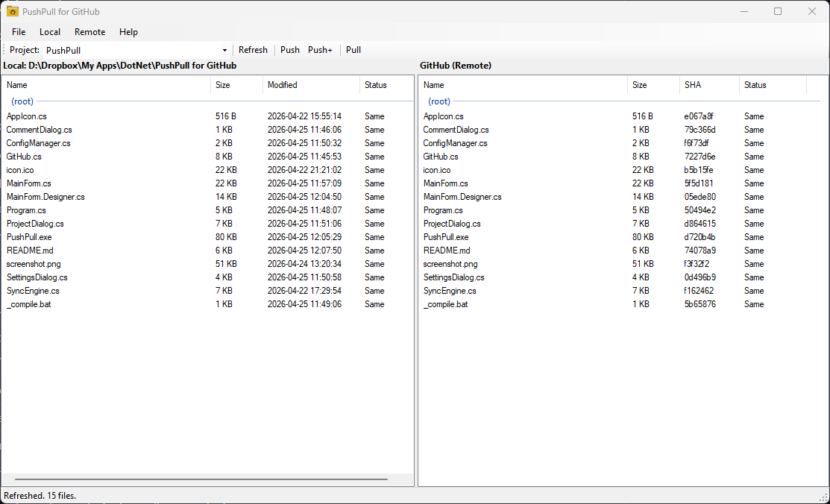Open the Help menu
Viewport: 830px width, 504px height.
[x=128, y=32]
